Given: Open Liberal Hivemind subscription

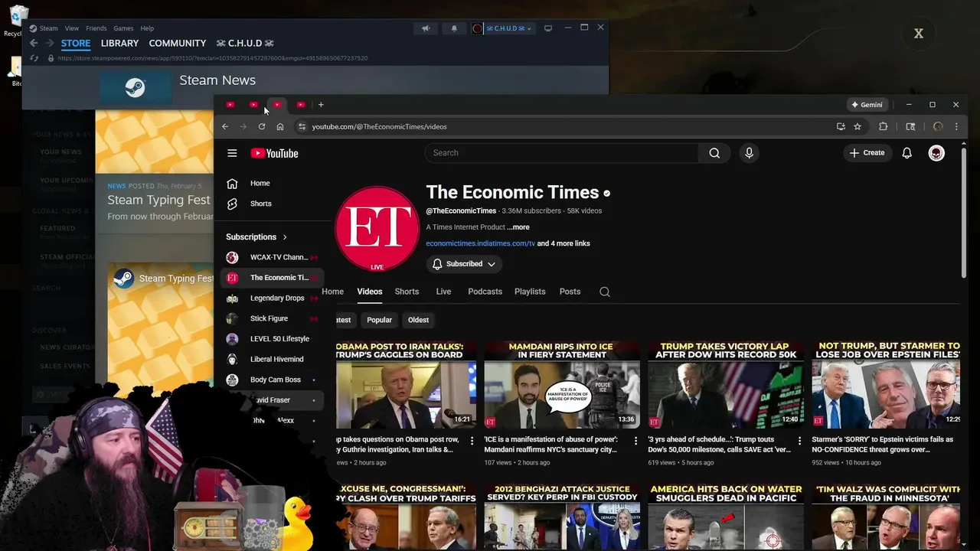Looking at the screenshot, I should (x=272, y=359).
